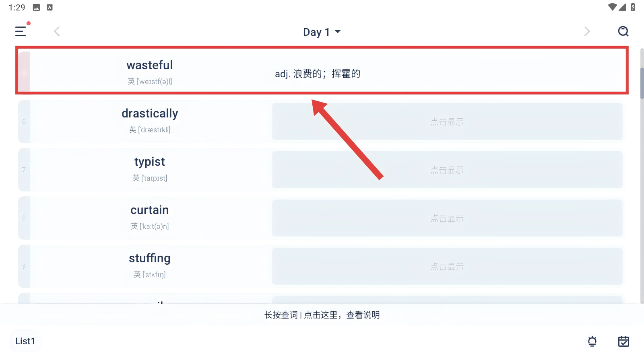Open the calendar check-in icon

click(x=623, y=341)
